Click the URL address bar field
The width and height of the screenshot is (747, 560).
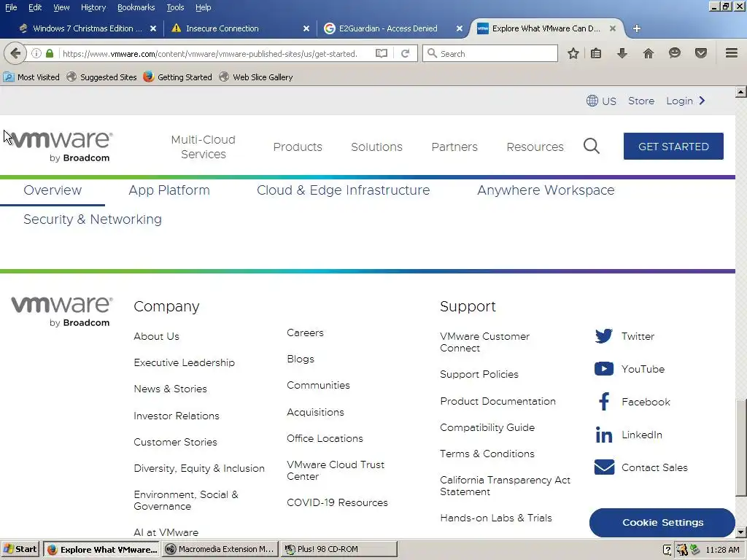[x=209, y=54]
